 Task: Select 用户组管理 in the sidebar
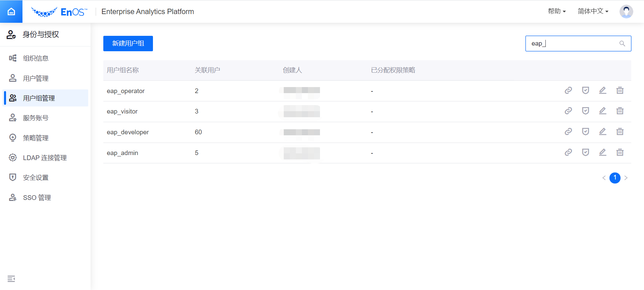pyautogui.click(x=45, y=98)
